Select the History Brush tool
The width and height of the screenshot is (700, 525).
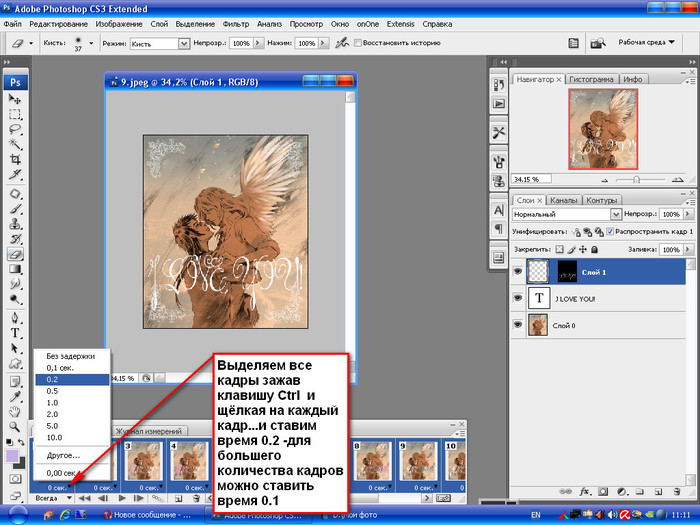tap(15, 239)
